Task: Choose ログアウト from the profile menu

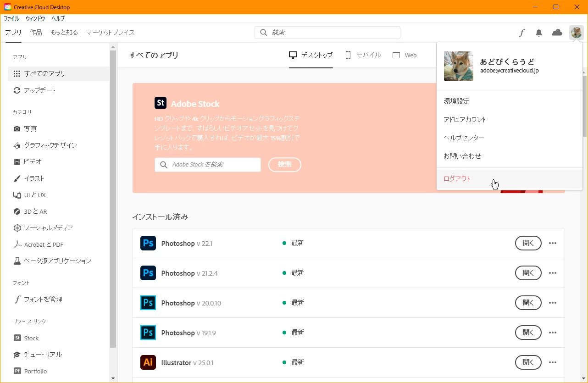Action: pos(510,179)
